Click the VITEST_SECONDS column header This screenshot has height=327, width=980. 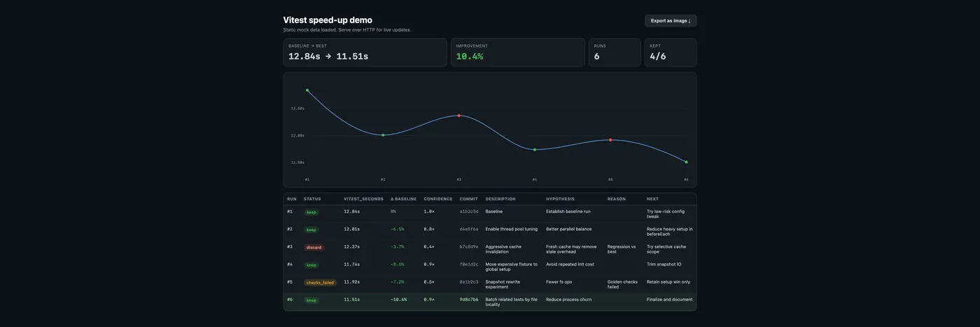tap(363, 199)
